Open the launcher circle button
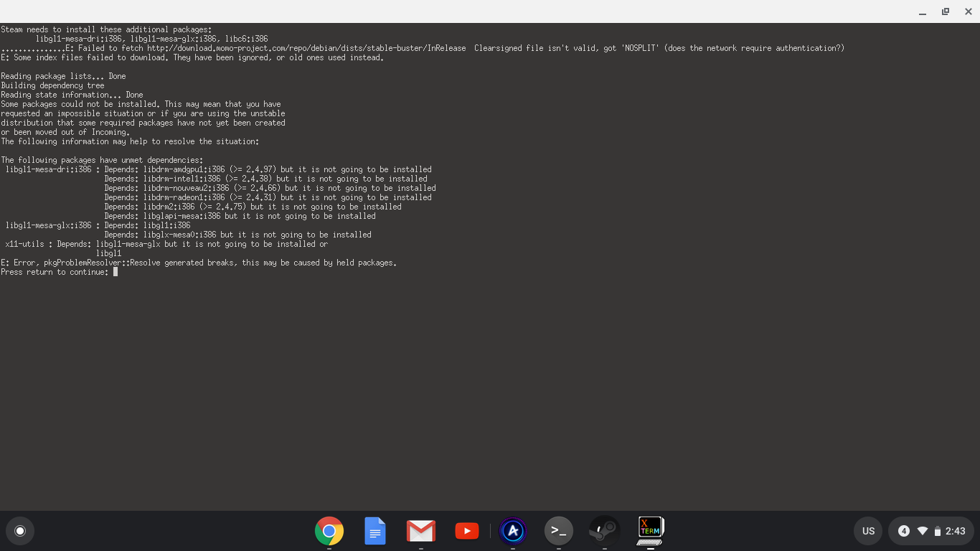 [x=20, y=531]
